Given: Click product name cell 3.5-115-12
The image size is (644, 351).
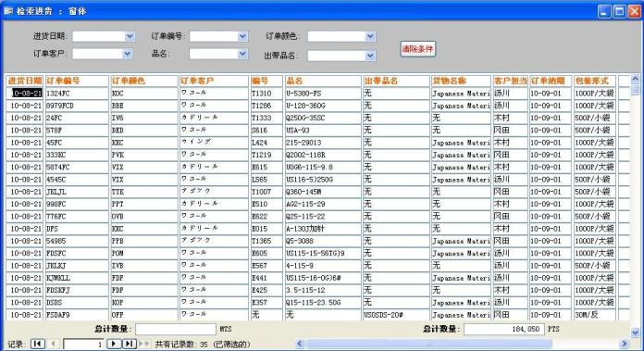Looking at the screenshot, I should click(x=323, y=290).
